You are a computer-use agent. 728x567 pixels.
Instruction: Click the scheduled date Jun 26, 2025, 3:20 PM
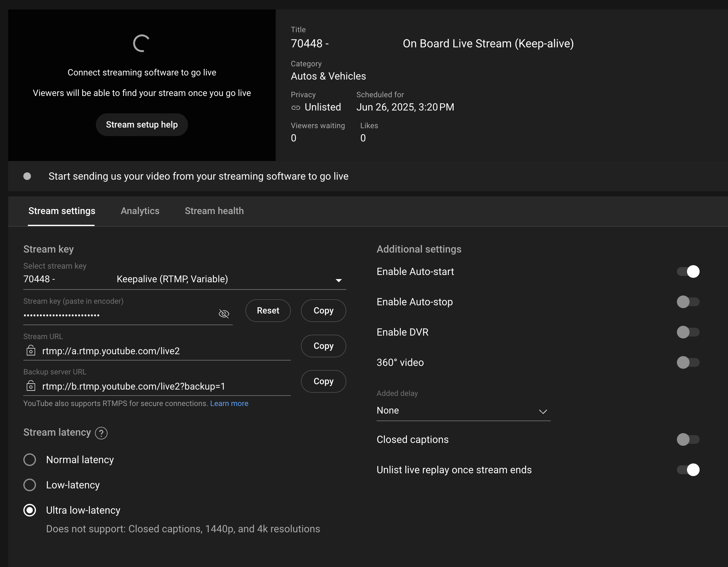(x=405, y=107)
